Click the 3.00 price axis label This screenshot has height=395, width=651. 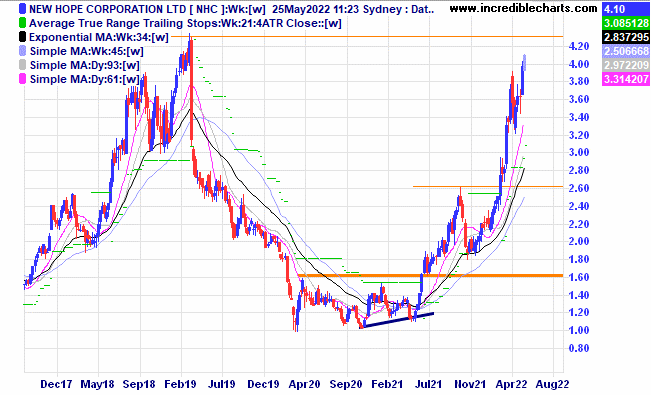(579, 152)
